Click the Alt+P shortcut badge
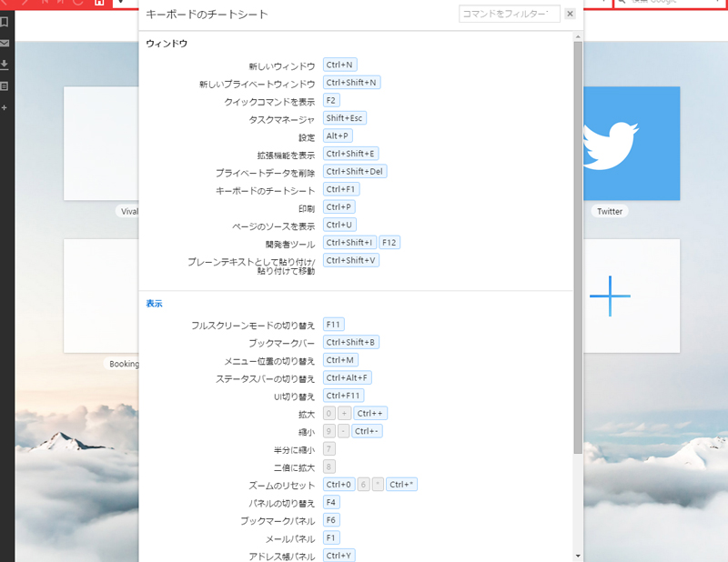Screen dimensions: 728x562 338,136
